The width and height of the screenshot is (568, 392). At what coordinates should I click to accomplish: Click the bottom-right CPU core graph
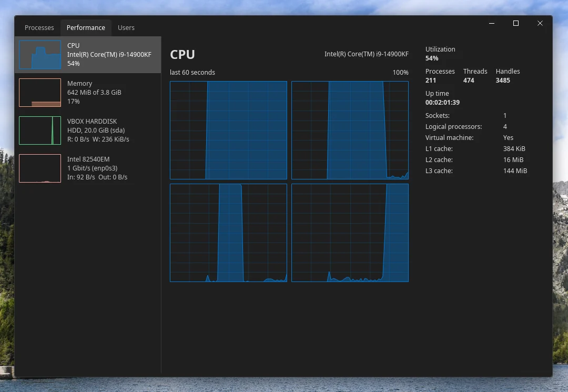pos(350,233)
